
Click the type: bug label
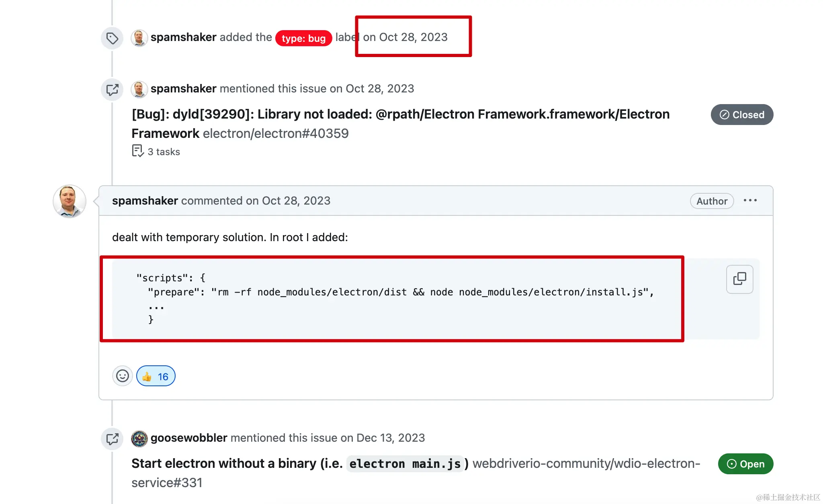click(303, 38)
